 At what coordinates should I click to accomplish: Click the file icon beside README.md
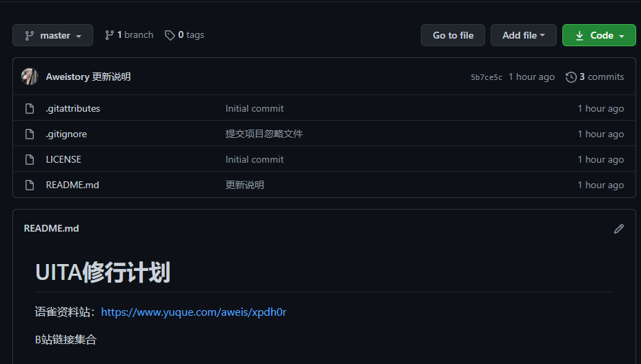click(x=30, y=185)
